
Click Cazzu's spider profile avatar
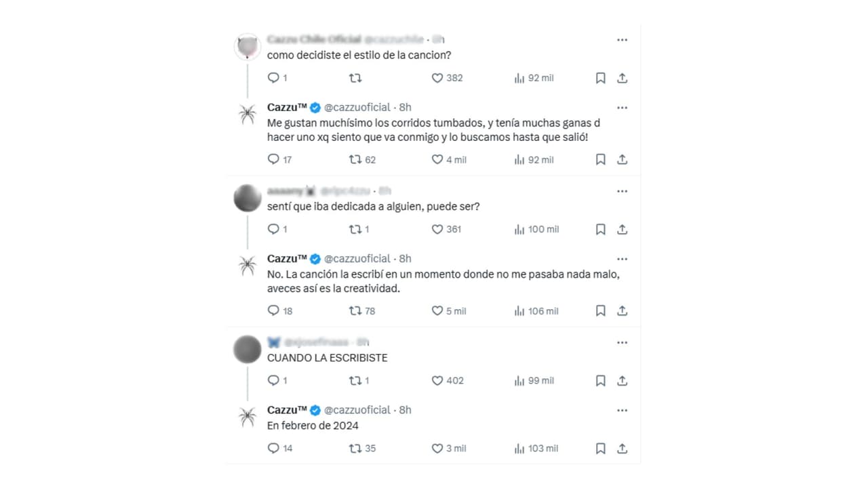(247, 115)
